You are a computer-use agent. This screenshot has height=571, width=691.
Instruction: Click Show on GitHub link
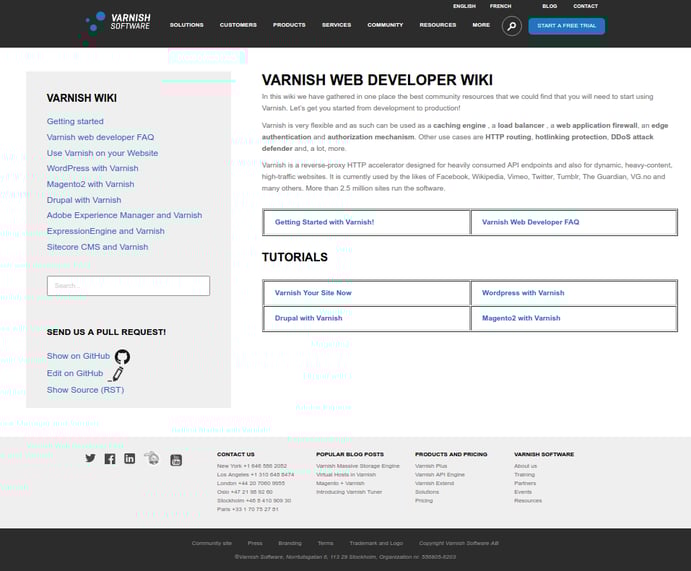[78, 356]
